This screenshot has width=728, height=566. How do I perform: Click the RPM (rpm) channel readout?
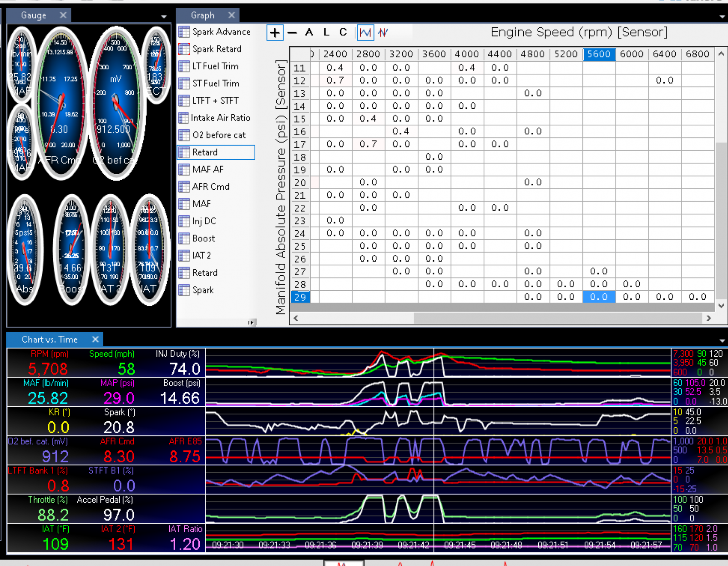(x=49, y=363)
